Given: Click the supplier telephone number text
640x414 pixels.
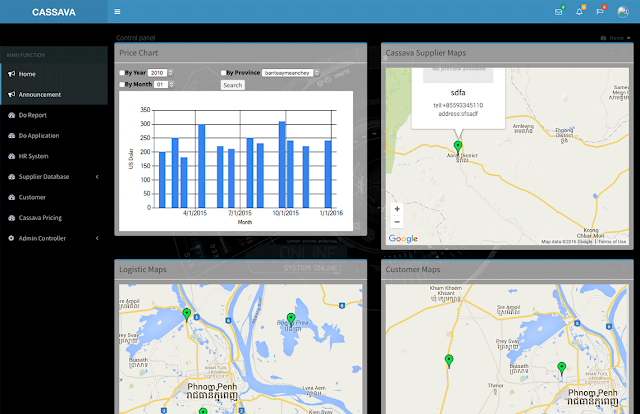Looking at the screenshot, I should pyautogui.click(x=458, y=105).
